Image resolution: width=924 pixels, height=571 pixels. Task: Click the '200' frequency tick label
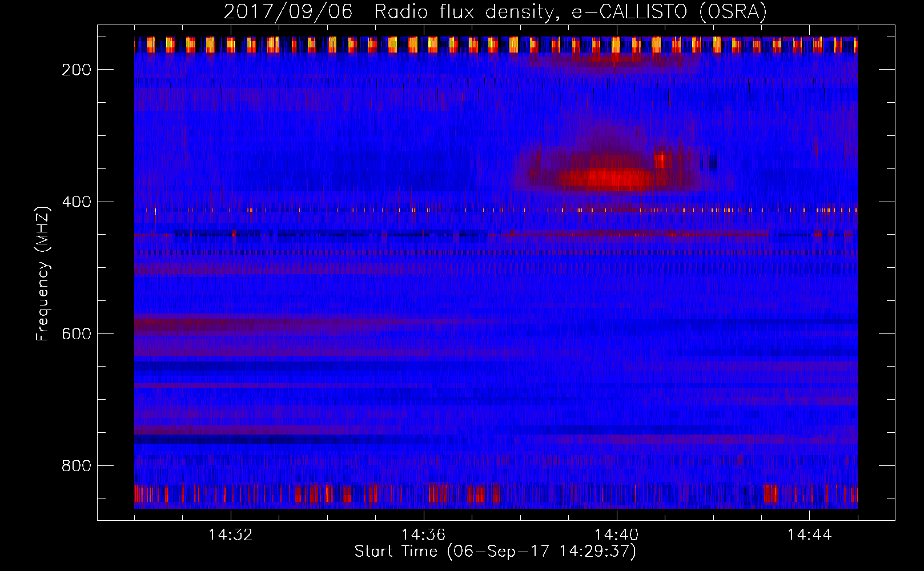(x=77, y=70)
